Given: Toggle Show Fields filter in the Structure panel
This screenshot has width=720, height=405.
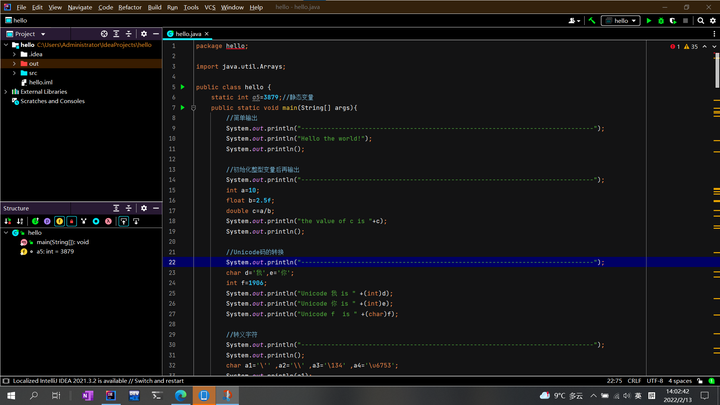Looking at the screenshot, I should (59, 221).
